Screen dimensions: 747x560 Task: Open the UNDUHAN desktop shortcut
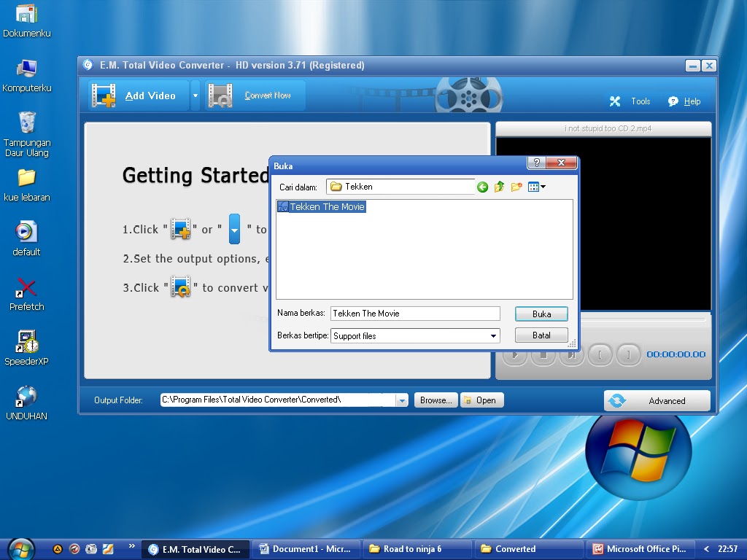pos(27,402)
